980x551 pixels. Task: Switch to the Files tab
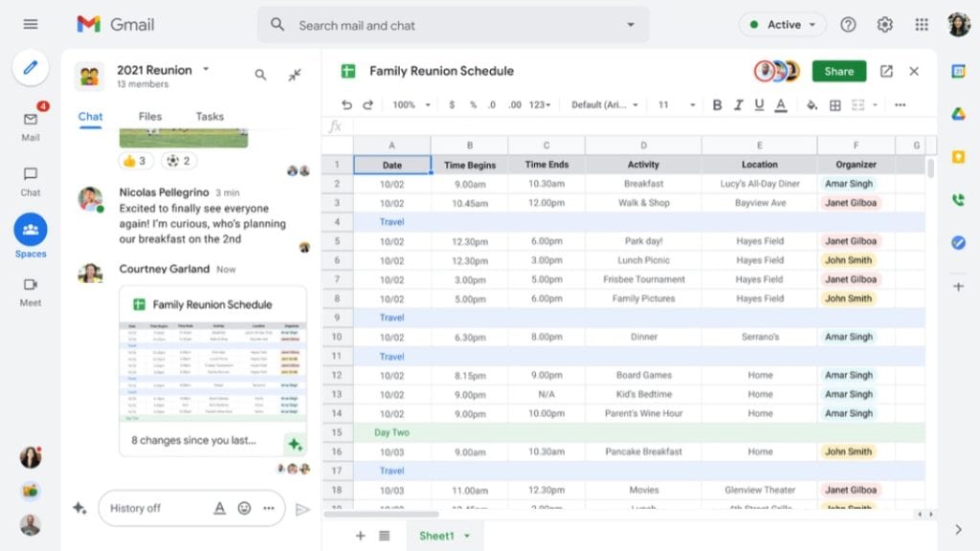pos(150,117)
